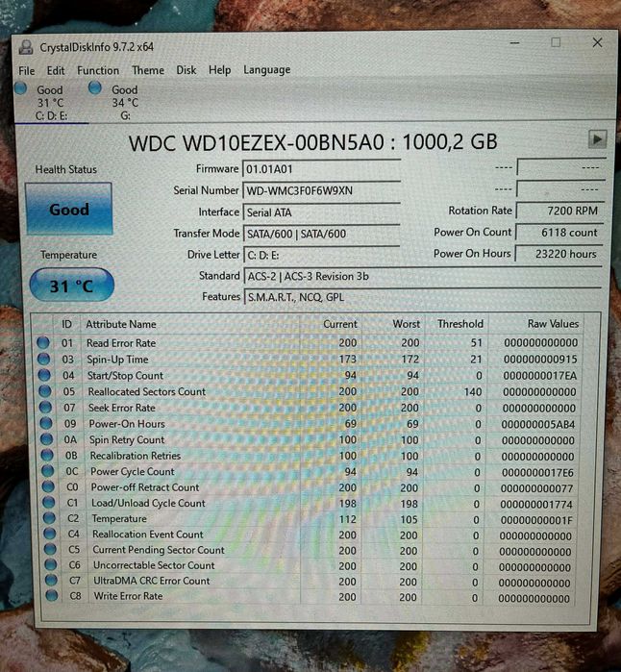
Task: Click the blue status orb of C: D: E:
Action: 20,88
